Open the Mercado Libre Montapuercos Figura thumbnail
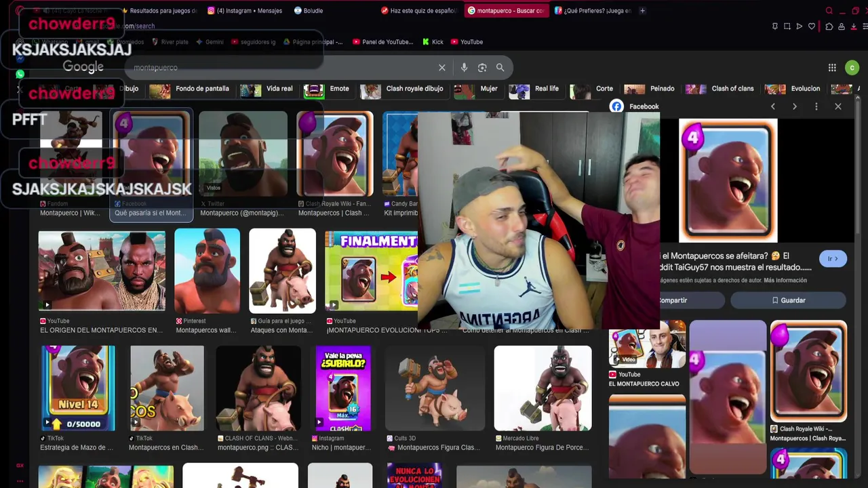Viewport: 868px width, 488px height. 542,388
